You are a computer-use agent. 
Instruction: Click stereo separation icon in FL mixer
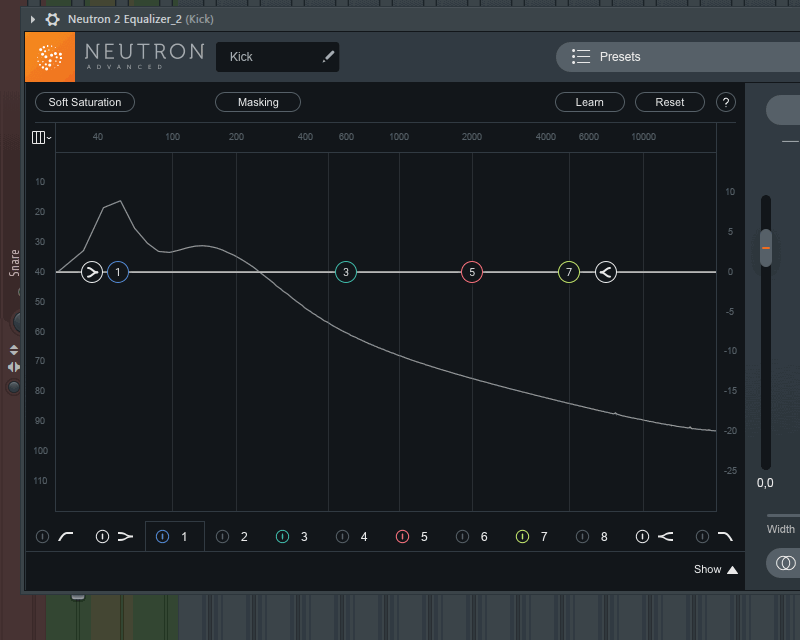tap(14, 367)
